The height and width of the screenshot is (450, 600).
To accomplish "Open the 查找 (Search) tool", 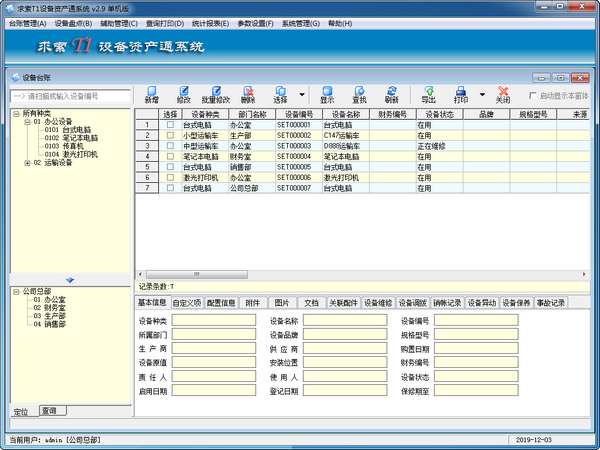I will [x=359, y=95].
